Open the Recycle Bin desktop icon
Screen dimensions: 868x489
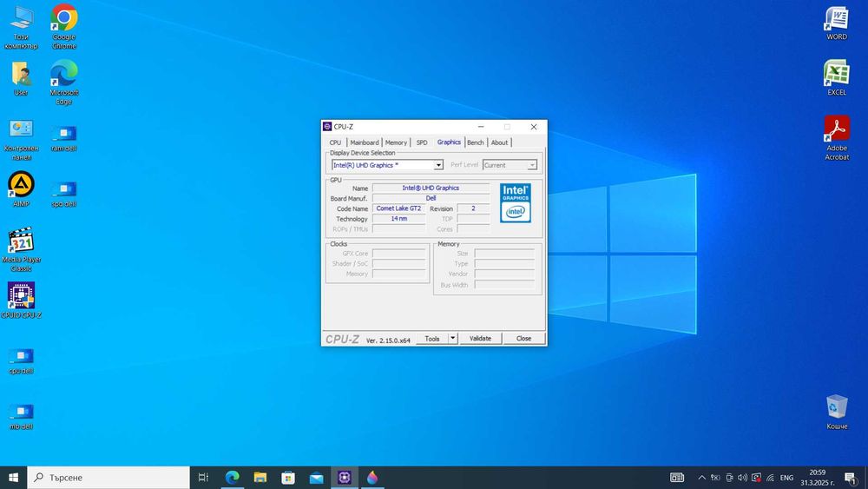(x=837, y=412)
